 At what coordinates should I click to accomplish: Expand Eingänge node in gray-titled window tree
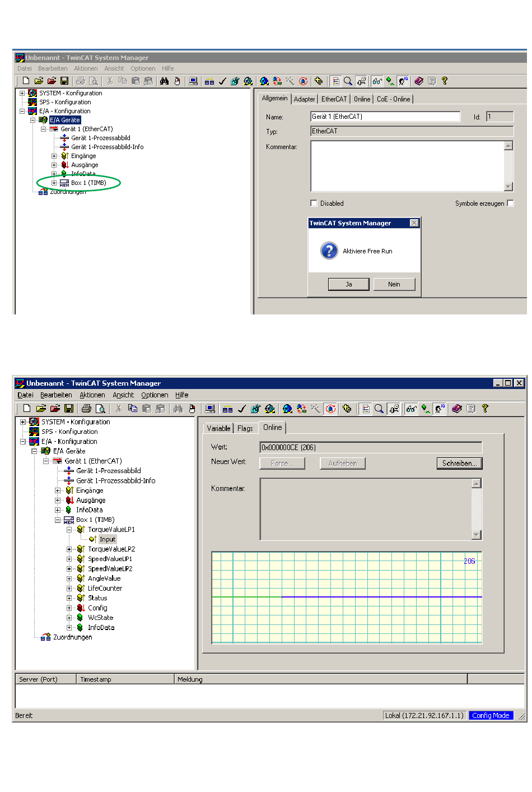tap(54, 156)
